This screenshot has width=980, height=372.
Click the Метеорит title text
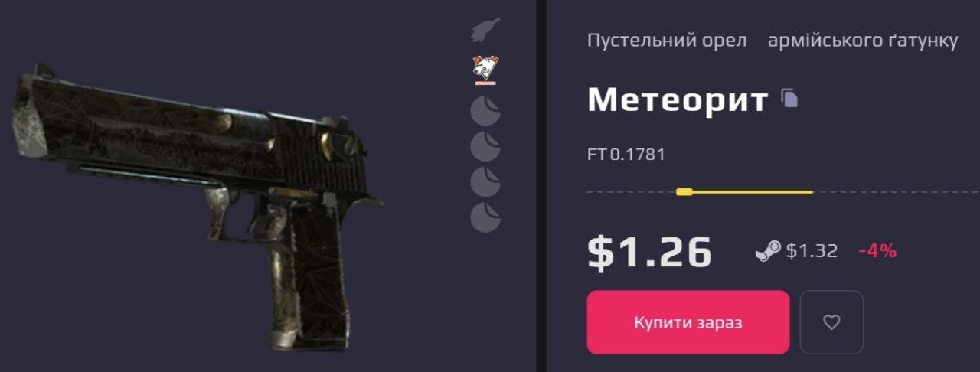coord(678,100)
